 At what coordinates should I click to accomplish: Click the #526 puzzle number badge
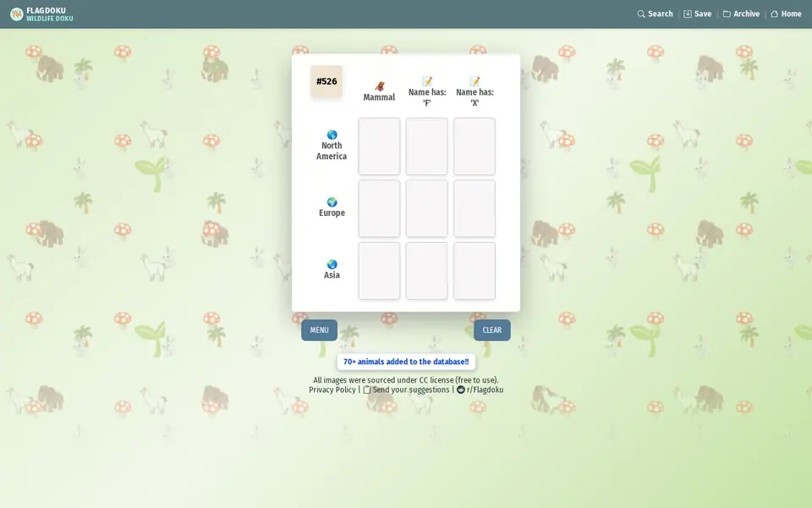click(326, 81)
